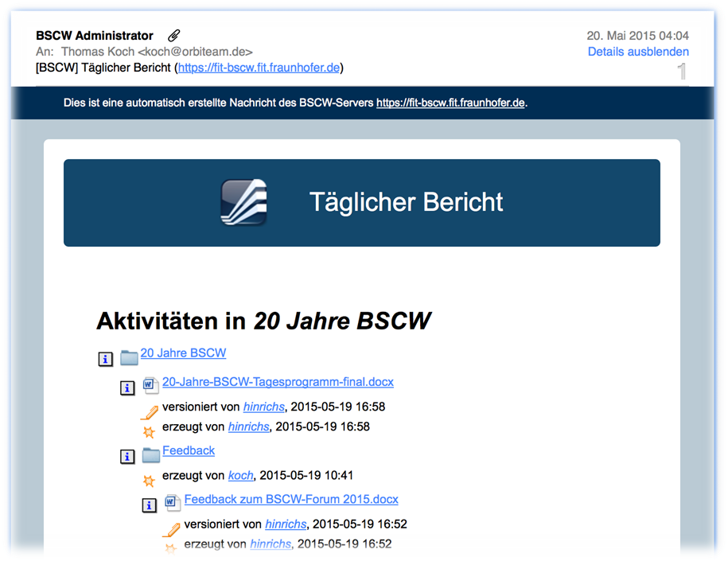Click hinrichs link in 'erzeugt von' 16:58 line
728x561 pixels.
coord(248,427)
